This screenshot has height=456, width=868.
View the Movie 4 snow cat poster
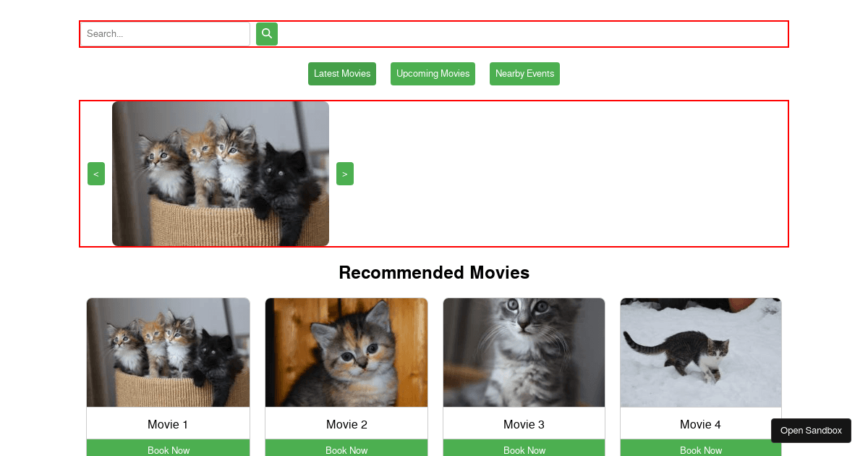(700, 352)
